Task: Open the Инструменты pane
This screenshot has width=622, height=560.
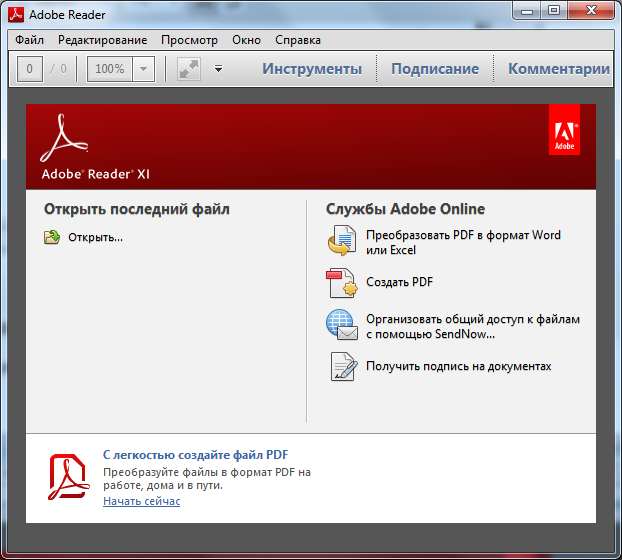Action: point(312,69)
